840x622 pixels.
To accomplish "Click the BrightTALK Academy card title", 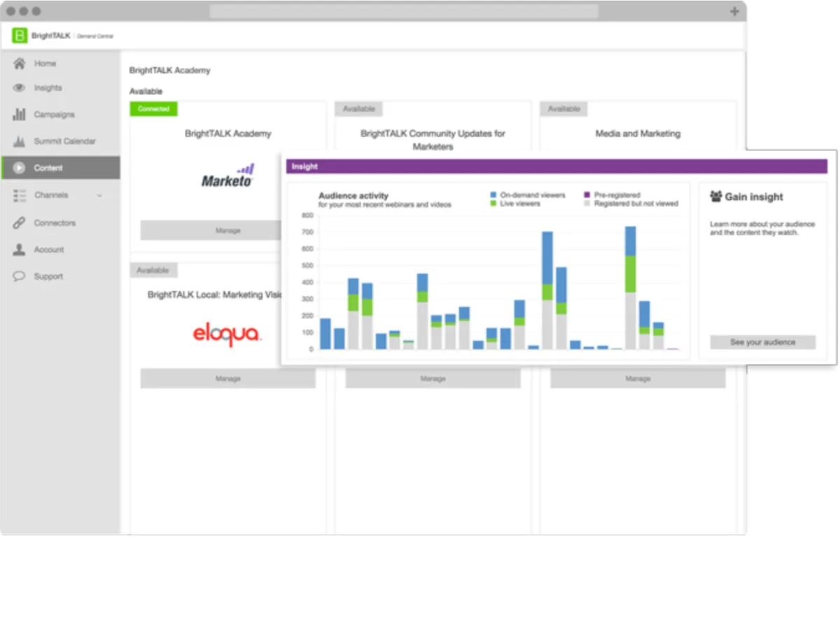I will coord(227,134).
